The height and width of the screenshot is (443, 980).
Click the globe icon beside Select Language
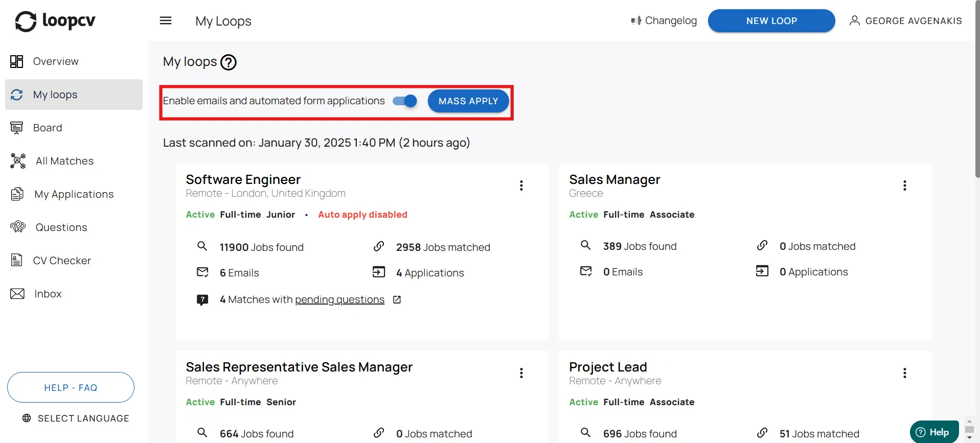pos(27,418)
